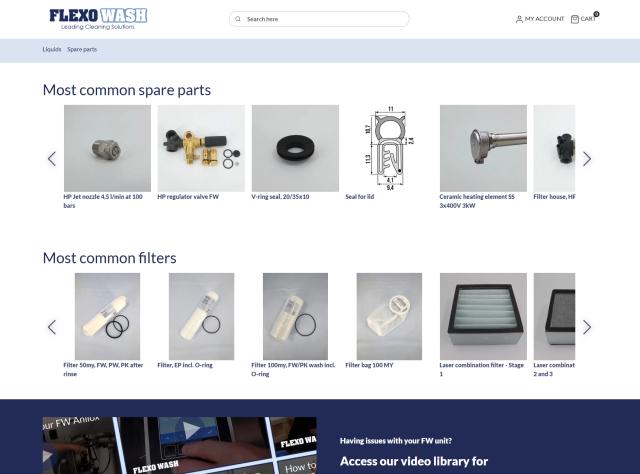
Task: Open Filter 100my FW/PK wash image
Action: [296, 316]
